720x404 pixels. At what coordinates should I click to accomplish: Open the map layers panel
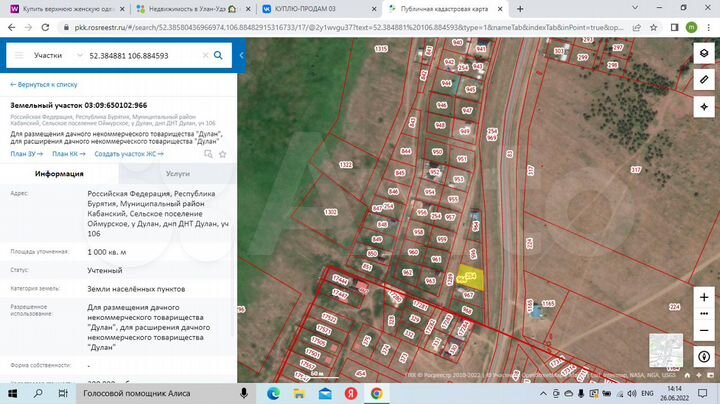pyautogui.click(x=702, y=54)
